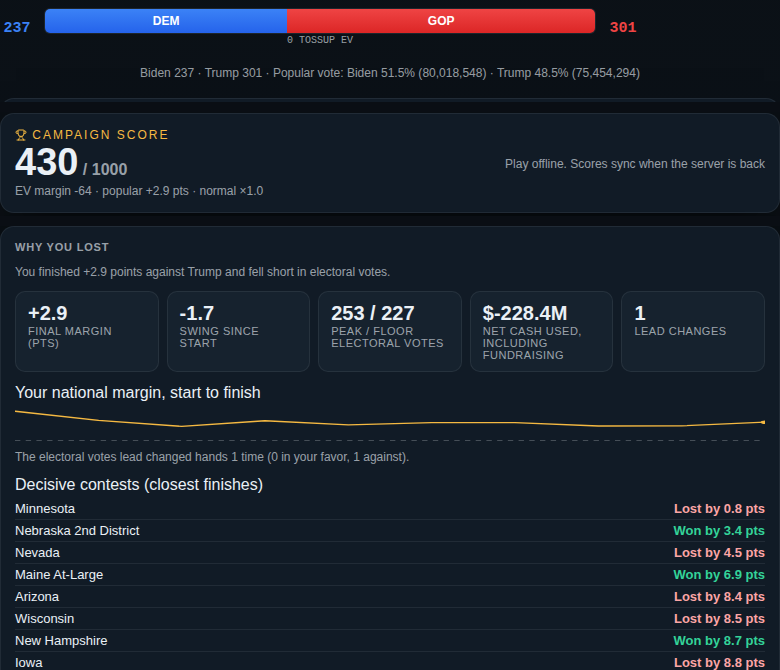Screen dimensions: 780x670
Task: Select the +2.9 Final Margin card
Action: (87, 331)
